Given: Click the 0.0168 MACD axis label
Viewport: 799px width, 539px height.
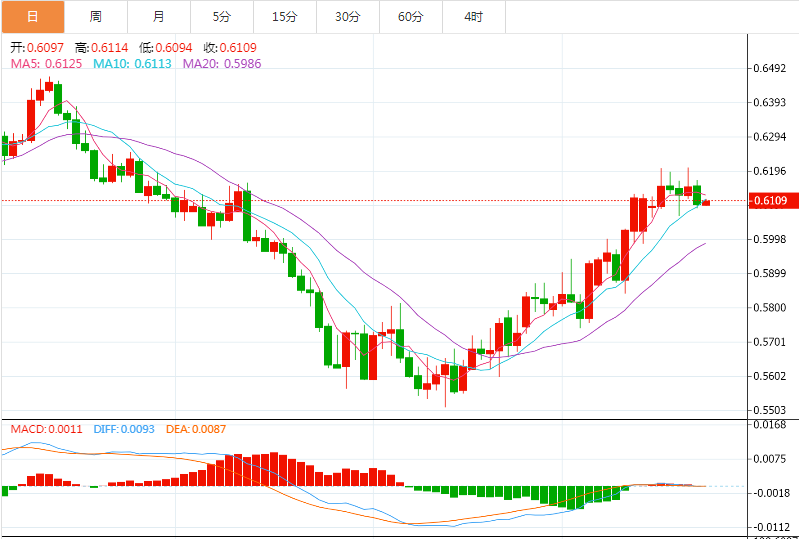Looking at the screenshot, I should pyautogui.click(x=769, y=425).
